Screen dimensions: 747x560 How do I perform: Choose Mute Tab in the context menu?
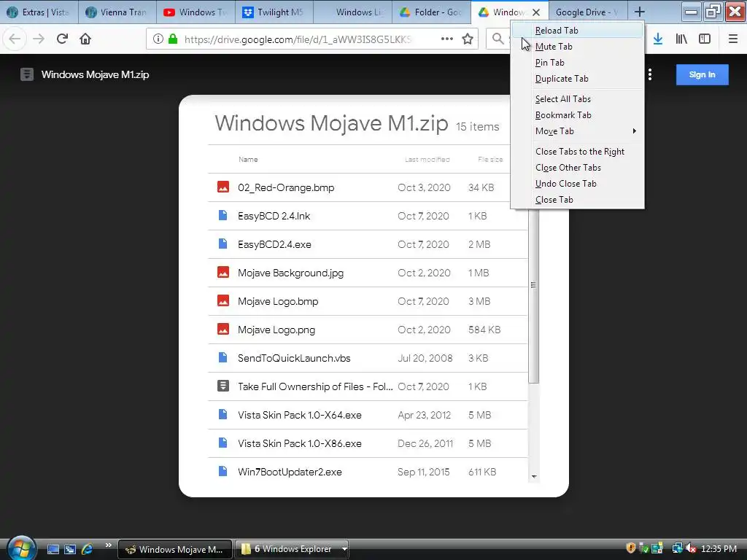(x=577, y=46)
